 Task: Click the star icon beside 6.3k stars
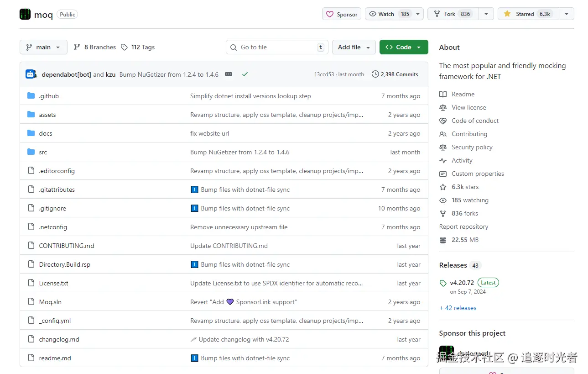pyautogui.click(x=443, y=187)
